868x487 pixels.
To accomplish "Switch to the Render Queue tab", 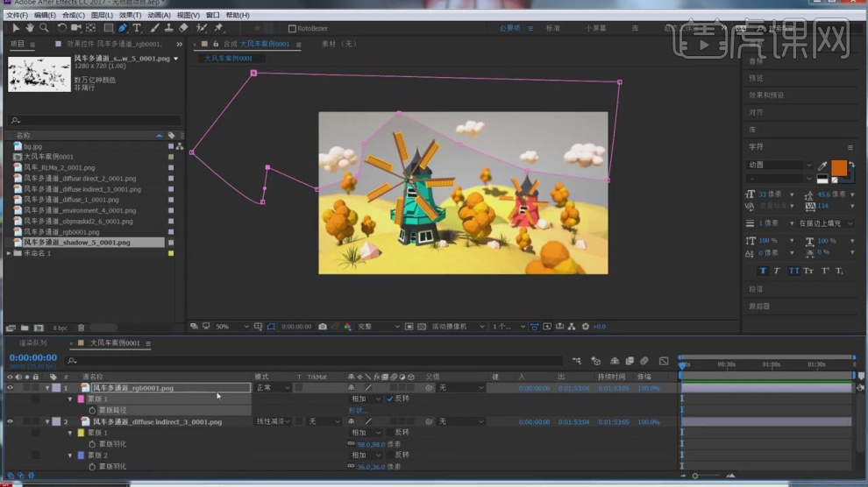I will coord(34,343).
